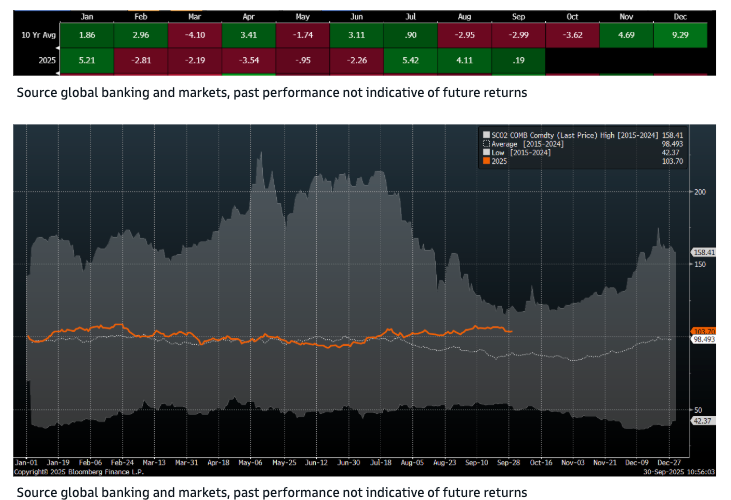The width and height of the screenshot is (731, 500).
Task: Click the orange 103.70 axis price tag
Action: [x=703, y=330]
